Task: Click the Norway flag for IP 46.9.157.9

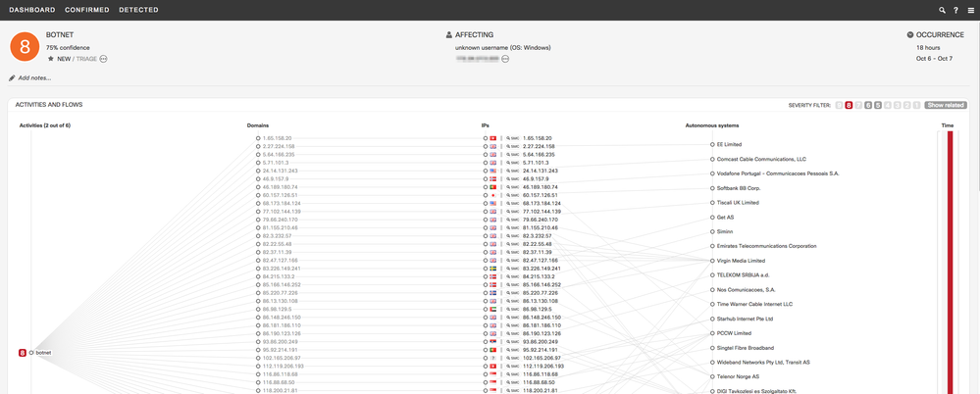Action: click(x=493, y=178)
